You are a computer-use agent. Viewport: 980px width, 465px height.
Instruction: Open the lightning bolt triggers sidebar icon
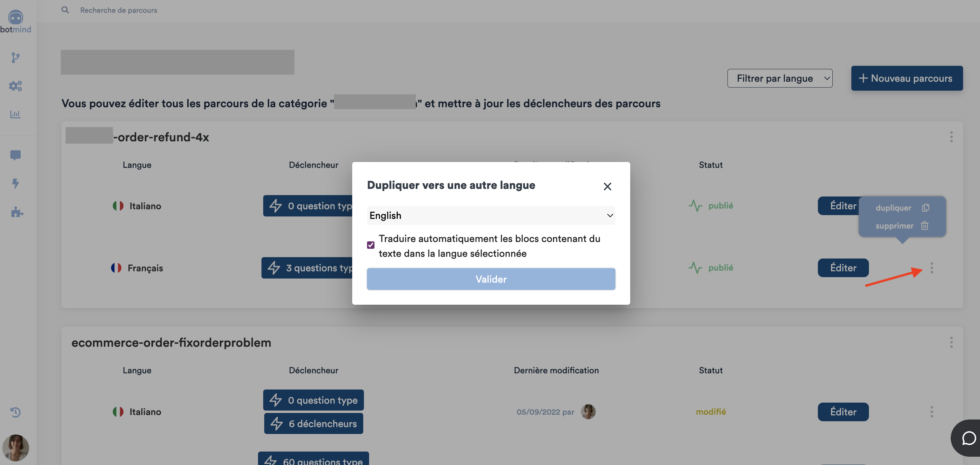tap(15, 183)
